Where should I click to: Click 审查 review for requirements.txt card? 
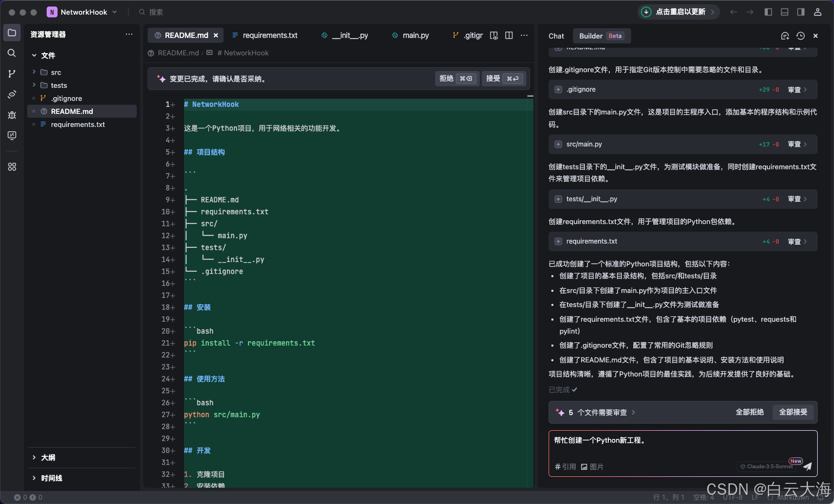[797, 241]
